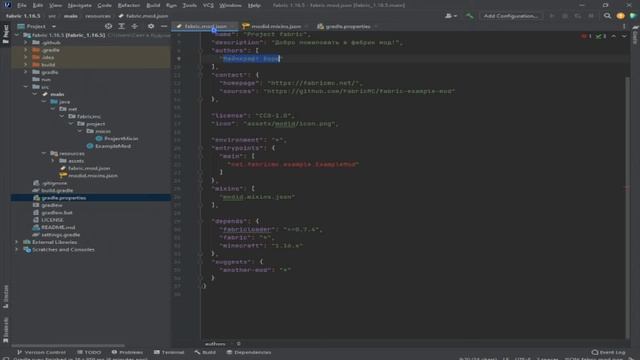Go to next highlighted problem arrow
Image resolution: width=640 pixels, height=360 pixels.
tap(624, 36)
